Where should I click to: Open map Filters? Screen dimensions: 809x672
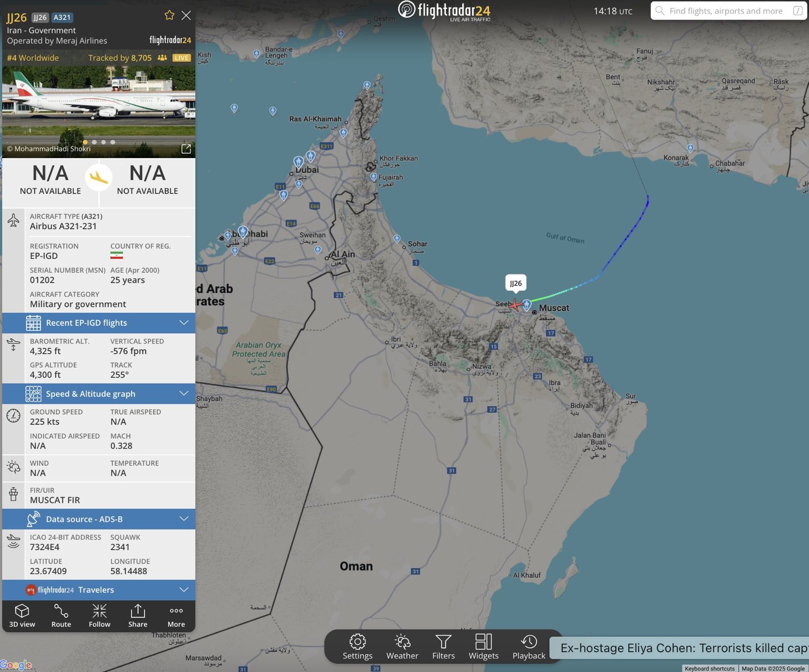tap(443, 647)
